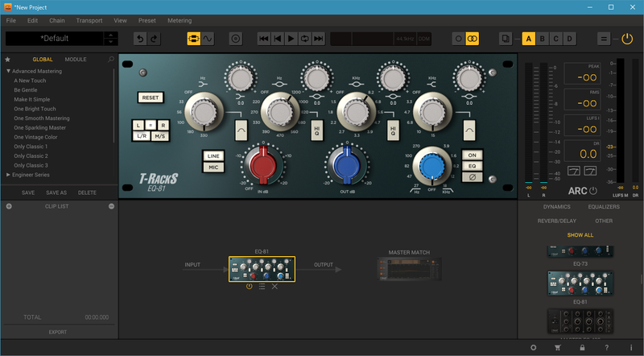Collapse the Advanced Mastering folder

(8, 71)
